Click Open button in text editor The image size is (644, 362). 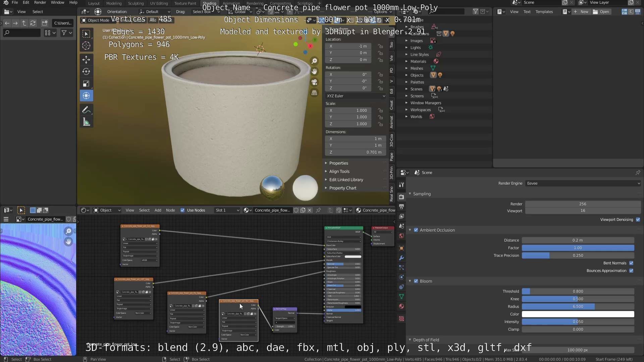(601, 12)
